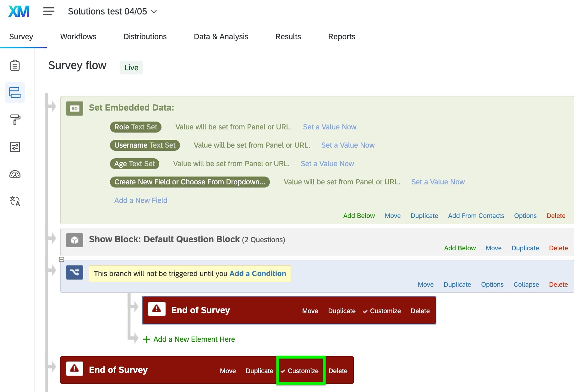Open survey options sliders icon
The image size is (585, 392).
[15, 147]
